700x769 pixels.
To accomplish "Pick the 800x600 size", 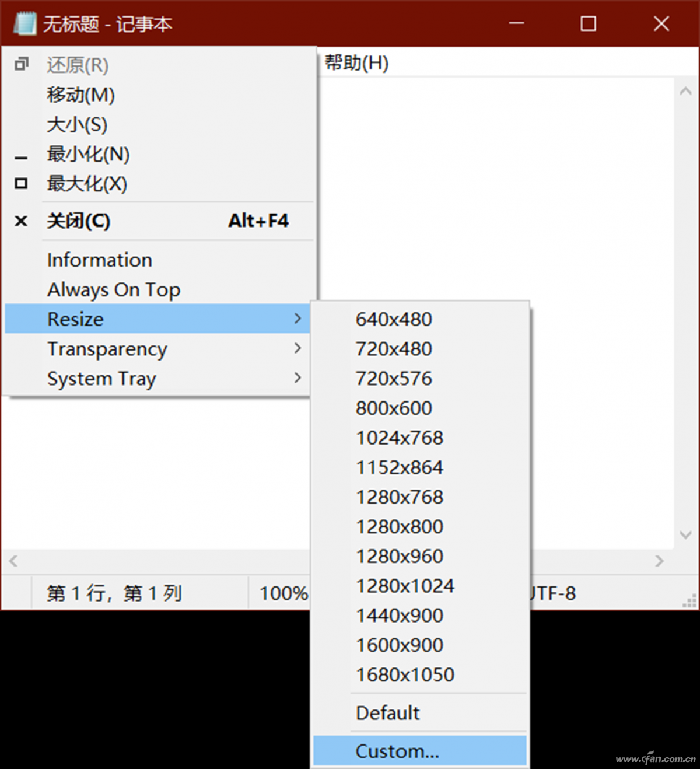I will click(420, 408).
